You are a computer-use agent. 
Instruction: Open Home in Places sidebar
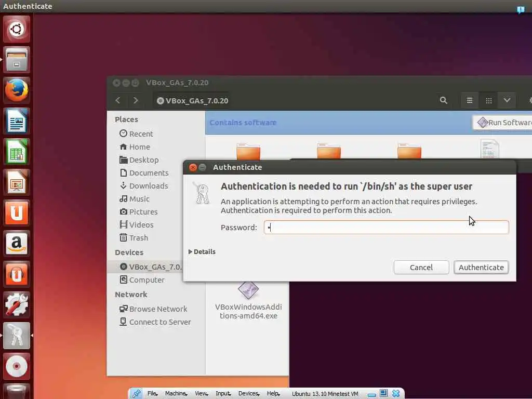coord(135,147)
